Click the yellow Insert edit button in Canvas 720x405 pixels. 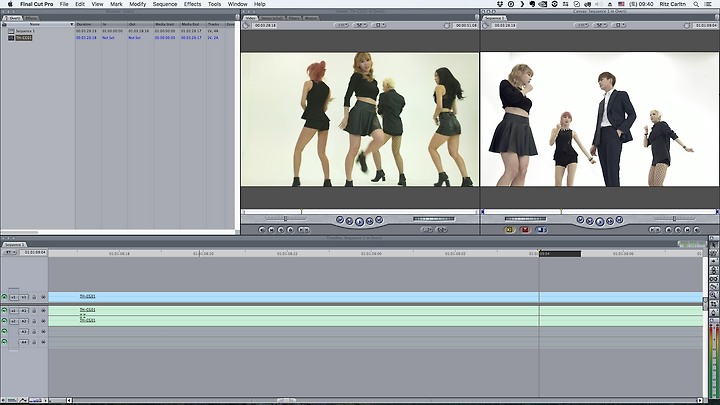pos(510,230)
